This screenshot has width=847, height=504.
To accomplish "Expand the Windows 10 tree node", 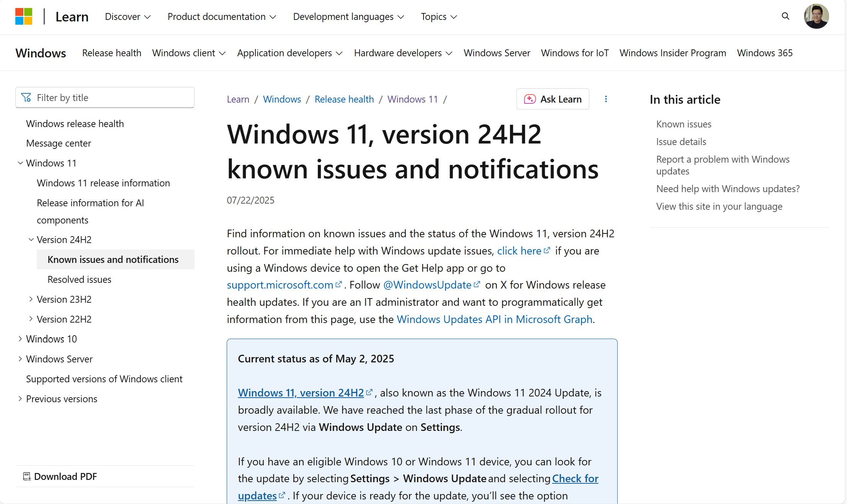I will tap(20, 339).
